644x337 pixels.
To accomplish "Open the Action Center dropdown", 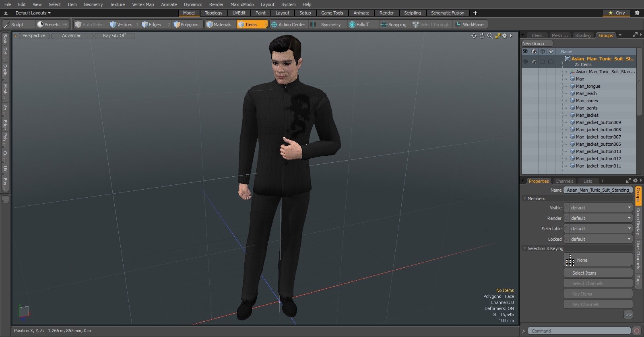I will 288,25.
